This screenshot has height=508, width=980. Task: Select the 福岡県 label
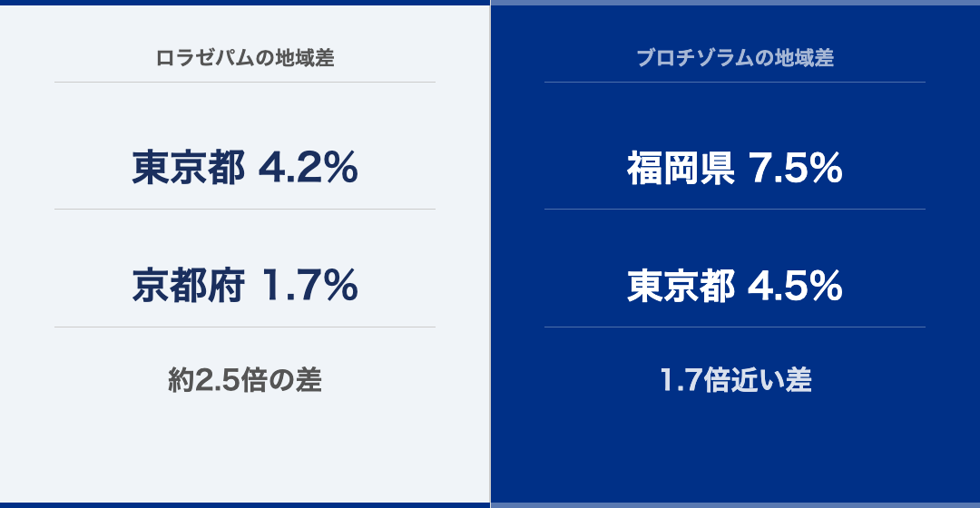pyautogui.click(x=681, y=168)
